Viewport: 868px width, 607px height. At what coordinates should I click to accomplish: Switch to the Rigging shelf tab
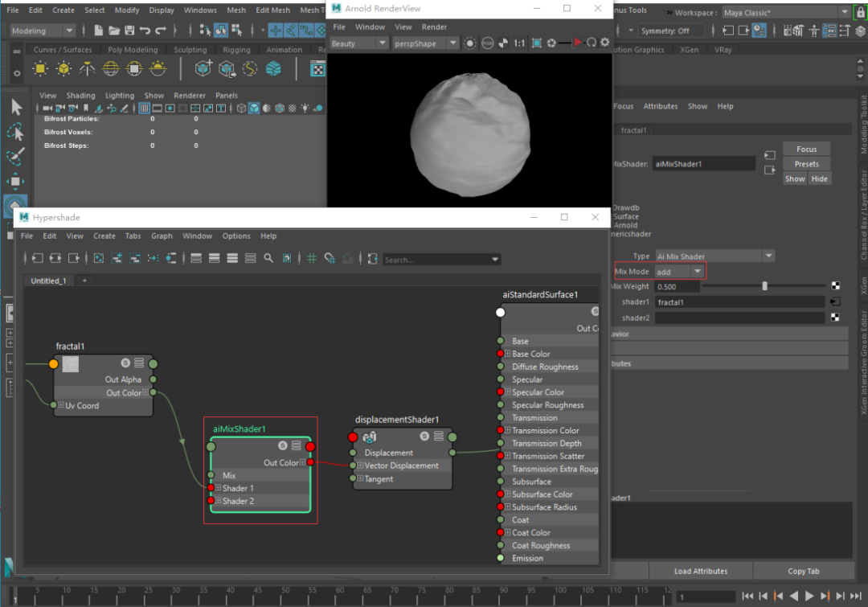236,50
